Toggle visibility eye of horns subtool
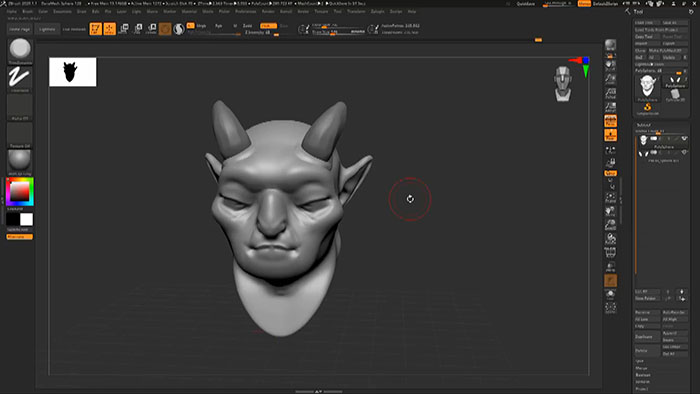700x394 pixels. pyautogui.click(x=684, y=153)
